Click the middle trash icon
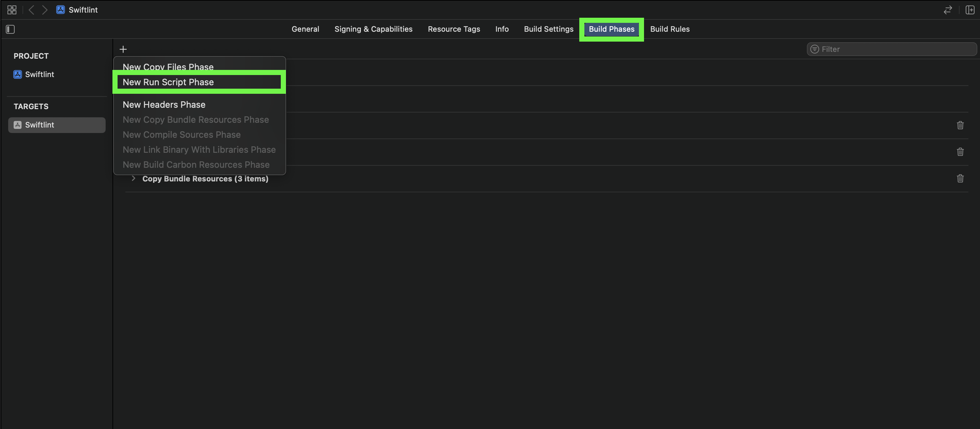This screenshot has width=980, height=429. pos(960,152)
